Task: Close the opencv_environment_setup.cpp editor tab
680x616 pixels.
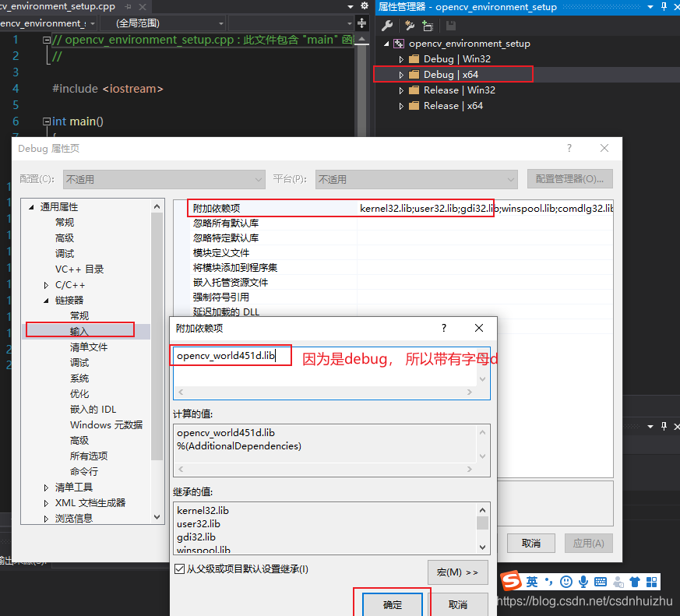Action: 143,6
